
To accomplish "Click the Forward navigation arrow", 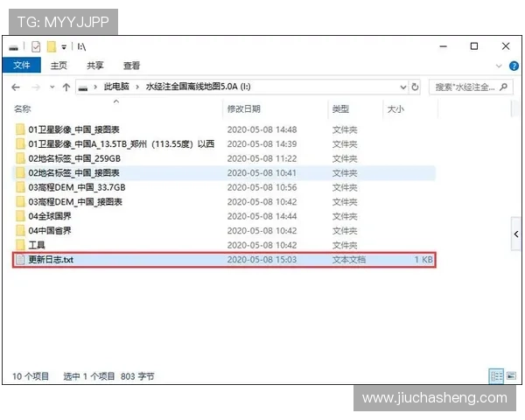I will [36, 87].
